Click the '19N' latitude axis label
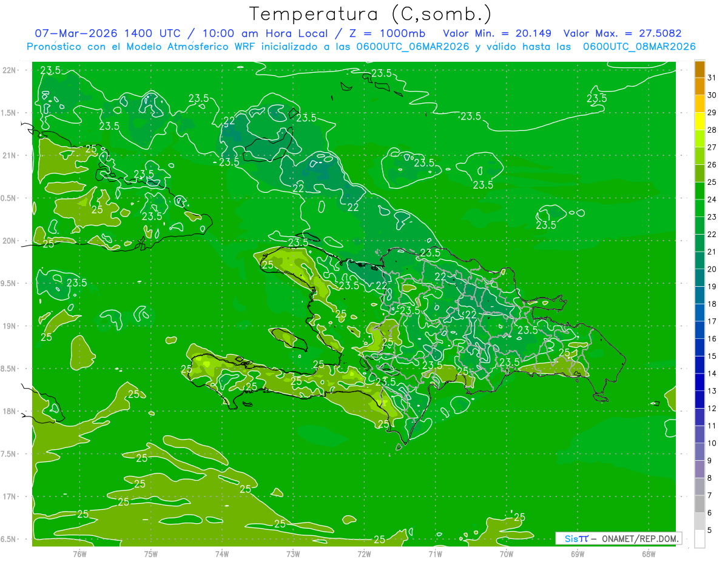This screenshot has height=562, width=728. click(x=8, y=326)
